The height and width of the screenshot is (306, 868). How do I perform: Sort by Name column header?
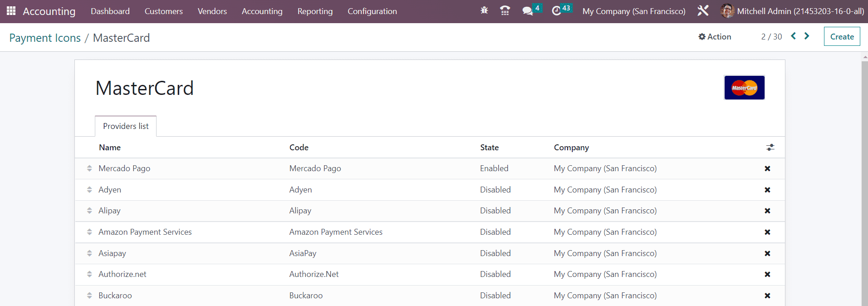[x=110, y=148]
